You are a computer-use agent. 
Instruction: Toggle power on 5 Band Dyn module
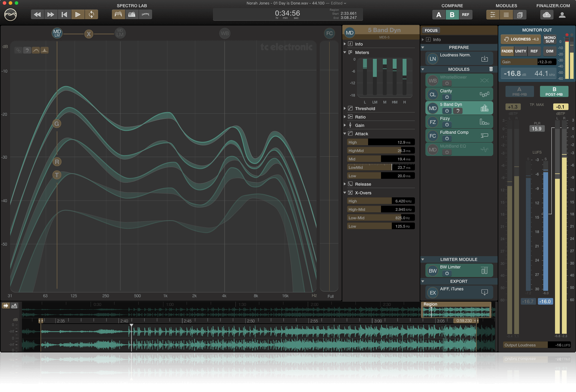(x=447, y=111)
